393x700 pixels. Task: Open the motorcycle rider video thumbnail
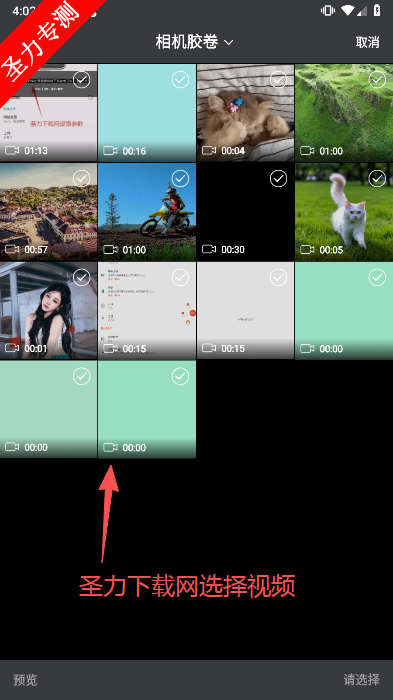tap(147, 212)
